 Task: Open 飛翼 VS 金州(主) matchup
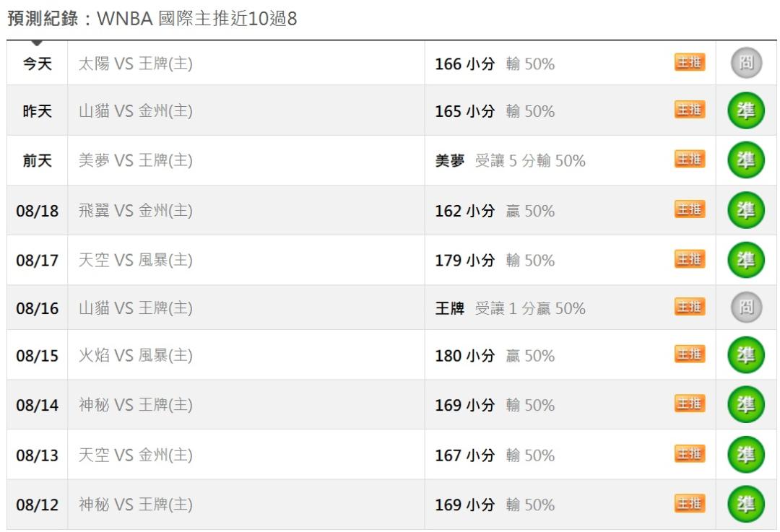tap(135, 210)
